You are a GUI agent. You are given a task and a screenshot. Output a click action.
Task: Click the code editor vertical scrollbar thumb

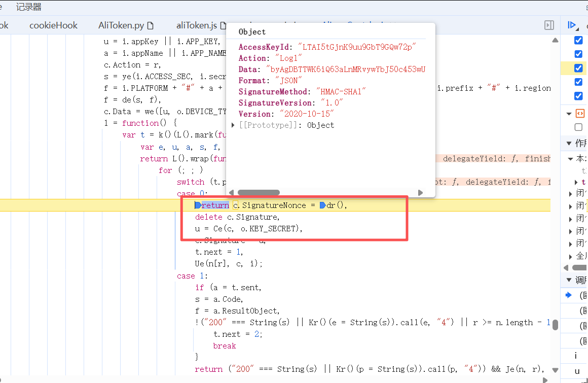(x=556, y=325)
